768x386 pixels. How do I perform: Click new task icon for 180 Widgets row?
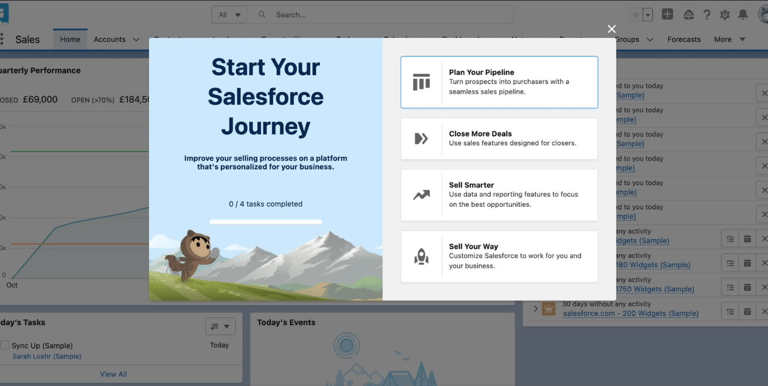tap(730, 263)
